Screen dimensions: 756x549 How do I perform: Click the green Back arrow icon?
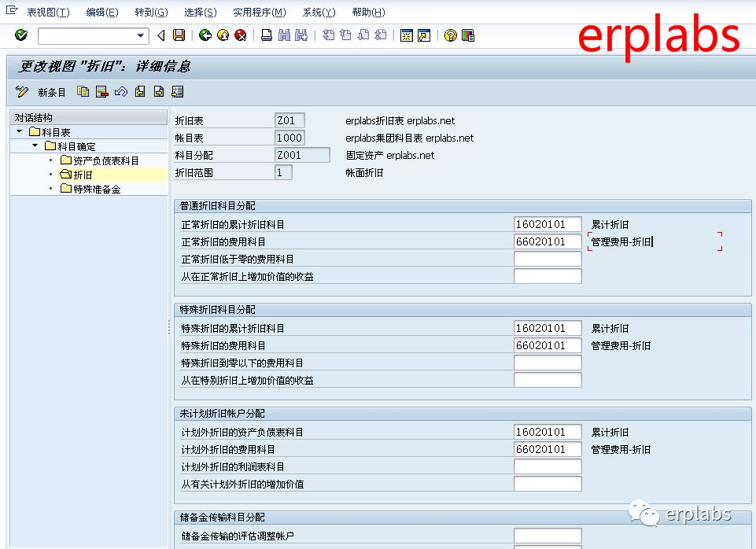(205, 35)
